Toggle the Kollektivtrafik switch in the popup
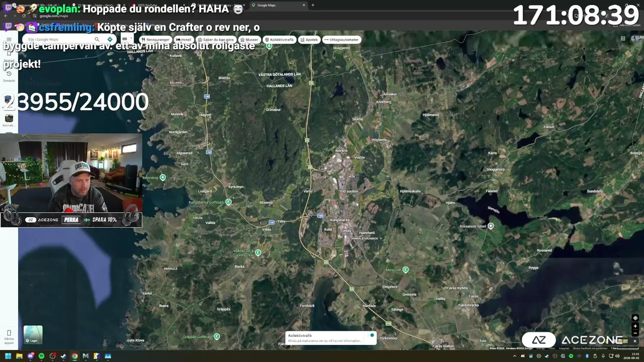Viewport: 644px width, 362px height. coord(371,335)
